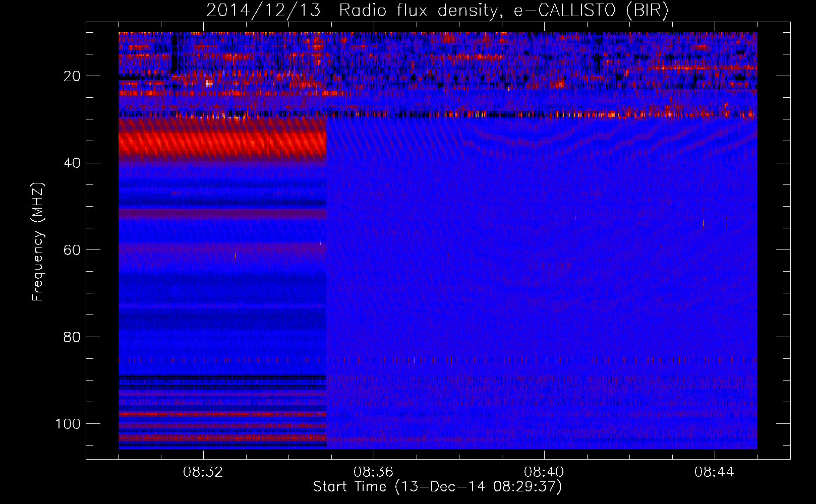The width and height of the screenshot is (816, 504).
Task: Click the 'Start Time (13-Dec-14 08:29:37)' label
Action: click(437, 487)
